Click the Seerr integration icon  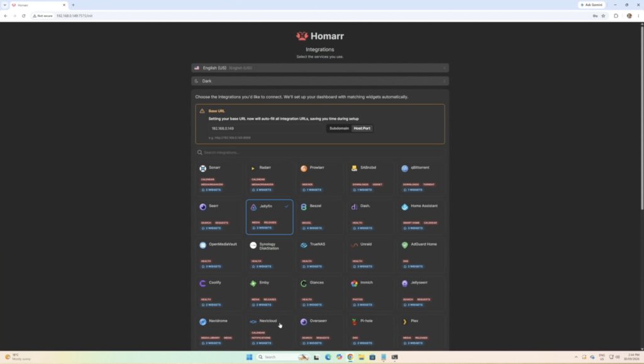[203, 207]
